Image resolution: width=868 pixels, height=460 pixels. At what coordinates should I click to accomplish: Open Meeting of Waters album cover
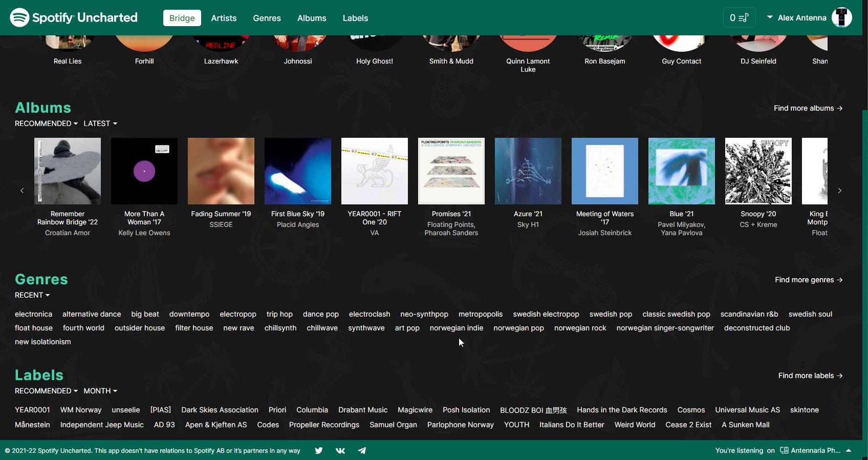605,171
